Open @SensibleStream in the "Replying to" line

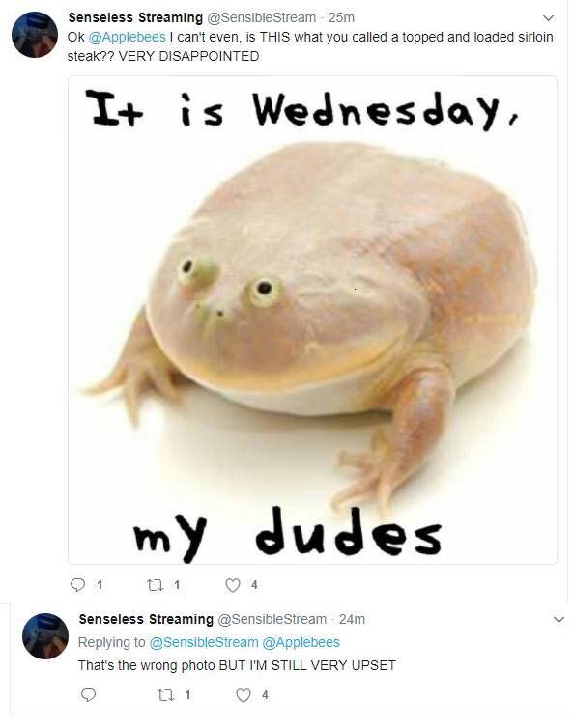pos(204,642)
